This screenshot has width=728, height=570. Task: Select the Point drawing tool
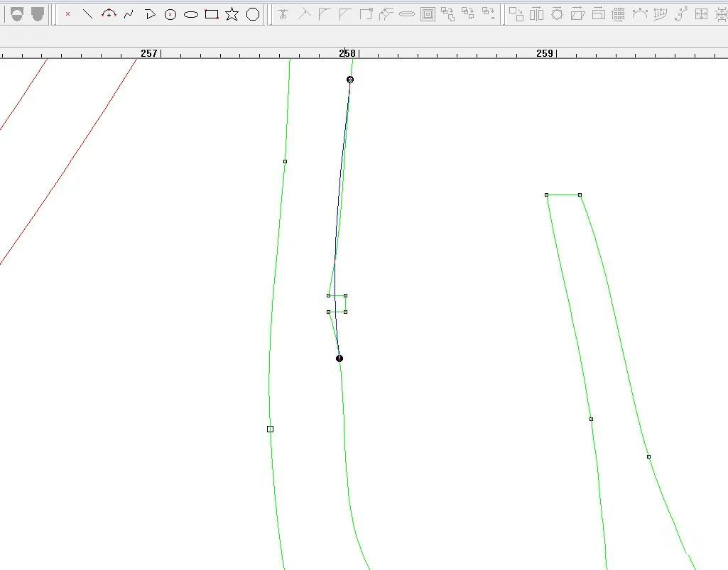pos(68,14)
